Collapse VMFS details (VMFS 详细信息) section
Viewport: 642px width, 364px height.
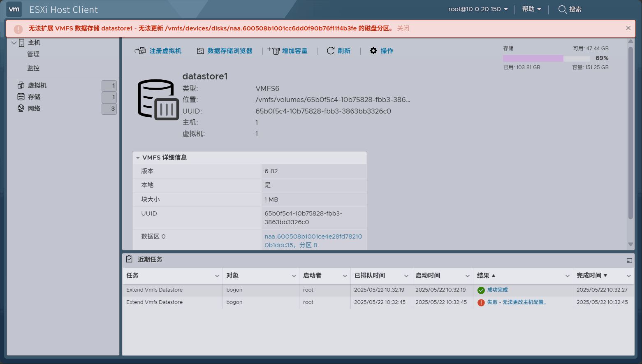click(138, 158)
